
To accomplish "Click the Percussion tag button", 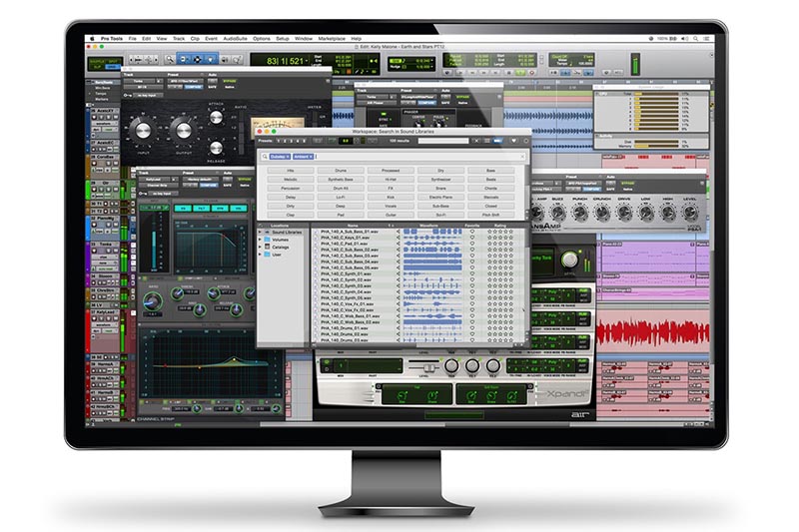I will [291, 189].
